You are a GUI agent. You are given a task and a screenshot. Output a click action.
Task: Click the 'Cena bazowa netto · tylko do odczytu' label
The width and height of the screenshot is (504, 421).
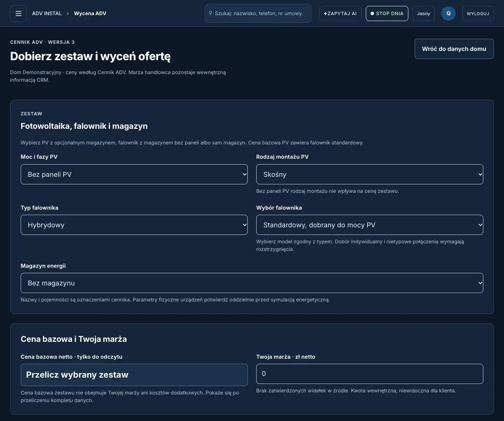[x=71, y=357]
